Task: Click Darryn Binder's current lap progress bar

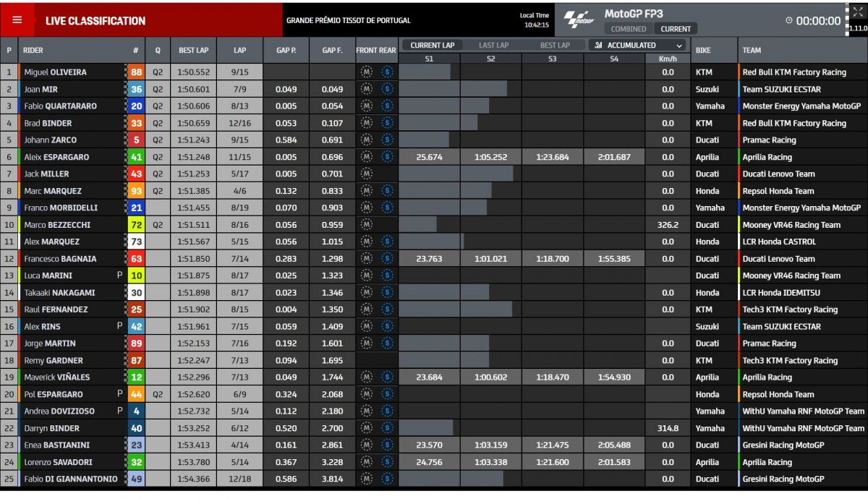Action: pyautogui.click(x=426, y=428)
